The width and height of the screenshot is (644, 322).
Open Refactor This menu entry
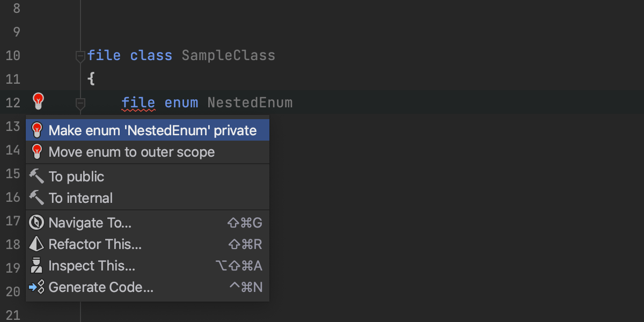pos(95,244)
